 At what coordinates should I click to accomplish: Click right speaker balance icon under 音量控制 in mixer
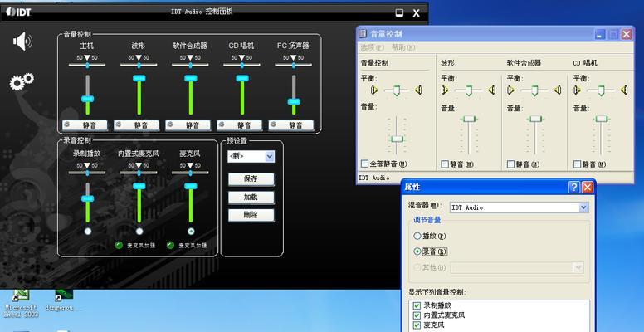coord(418,90)
